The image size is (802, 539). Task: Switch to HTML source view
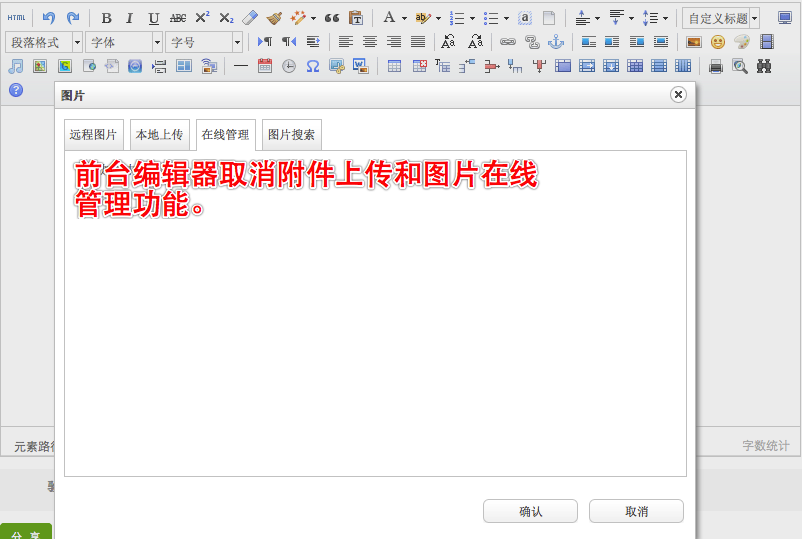(x=16, y=18)
